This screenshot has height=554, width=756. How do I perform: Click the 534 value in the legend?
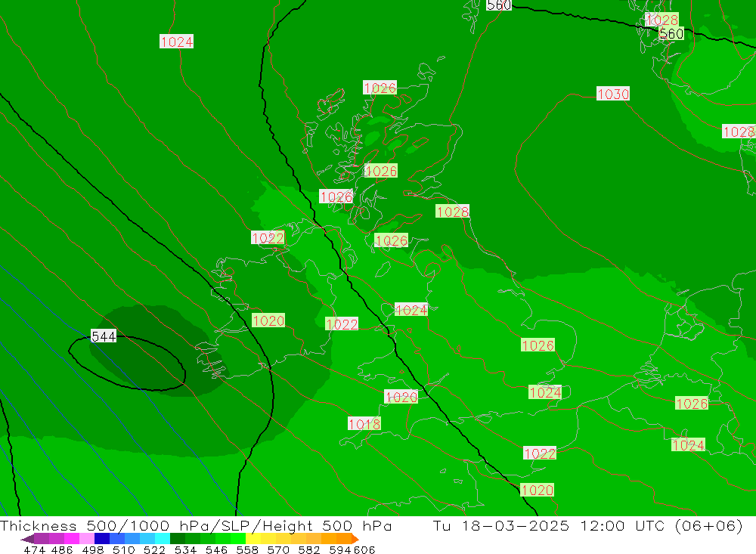click(x=185, y=549)
